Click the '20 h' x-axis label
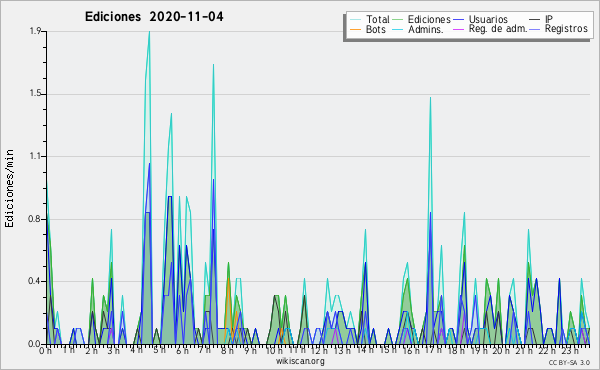Viewport: 600px width, 370px height. click(x=501, y=351)
